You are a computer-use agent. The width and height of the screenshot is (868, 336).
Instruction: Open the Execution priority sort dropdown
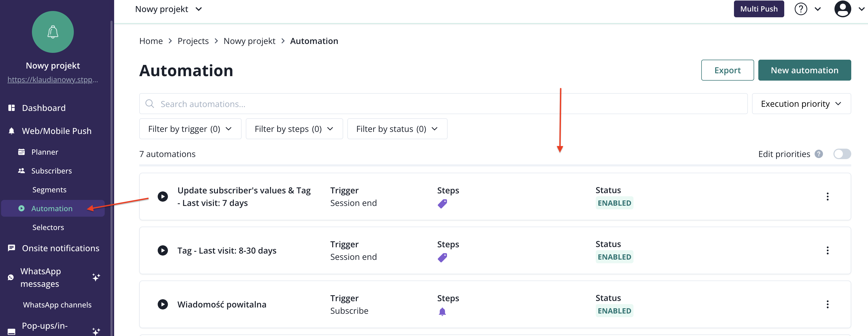(x=801, y=104)
